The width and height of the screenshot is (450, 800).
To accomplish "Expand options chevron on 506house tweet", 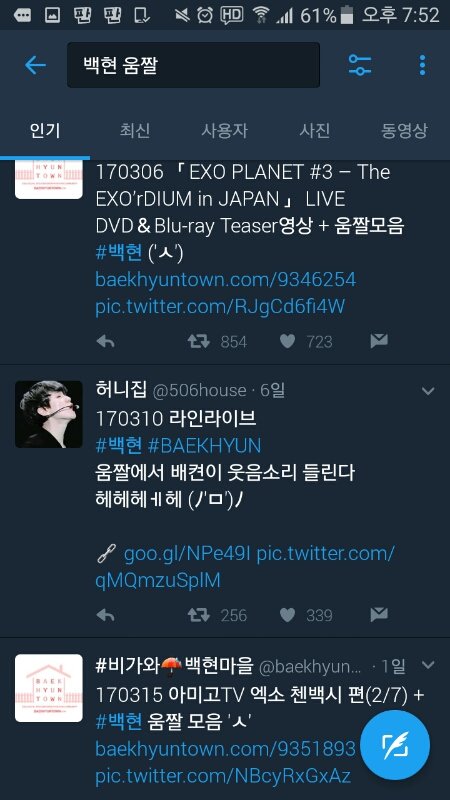I will pyautogui.click(x=428, y=391).
